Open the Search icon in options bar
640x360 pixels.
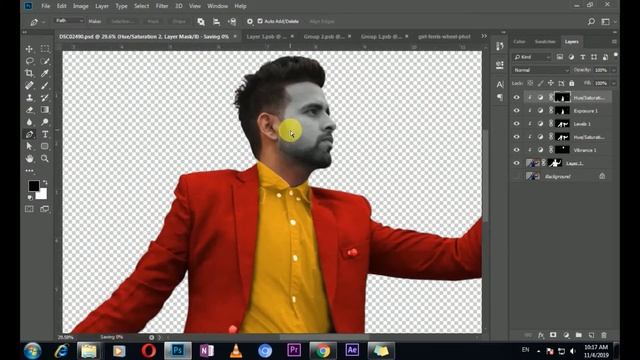coord(591,22)
